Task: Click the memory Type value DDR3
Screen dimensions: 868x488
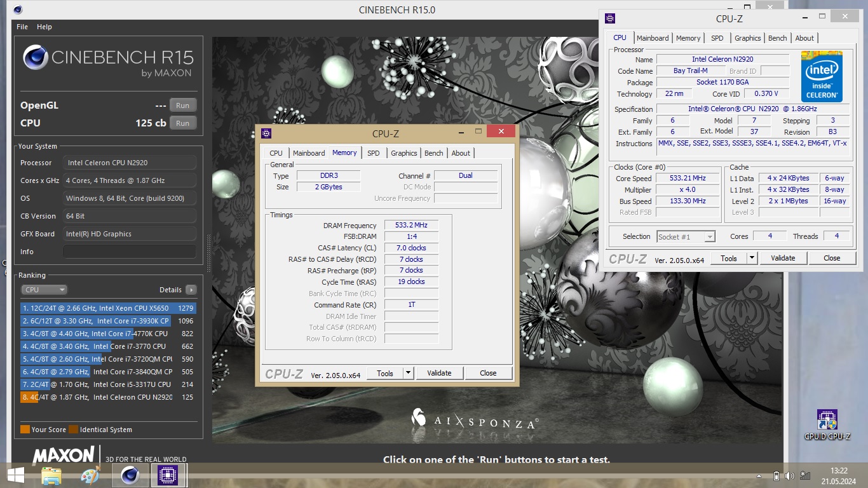Action: pos(329,175)
